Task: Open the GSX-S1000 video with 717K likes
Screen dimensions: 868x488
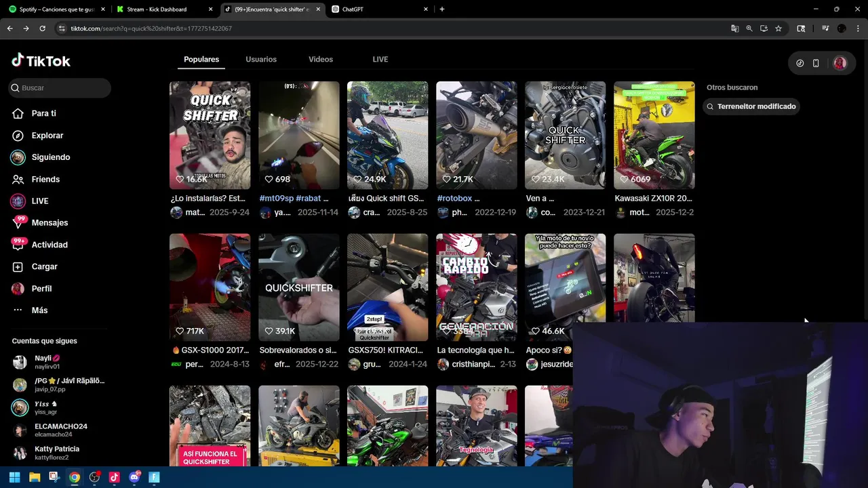Action: (x=210, y=287)
